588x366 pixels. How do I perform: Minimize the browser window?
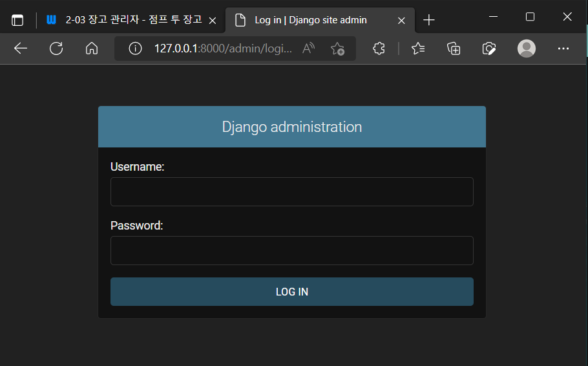494,17
